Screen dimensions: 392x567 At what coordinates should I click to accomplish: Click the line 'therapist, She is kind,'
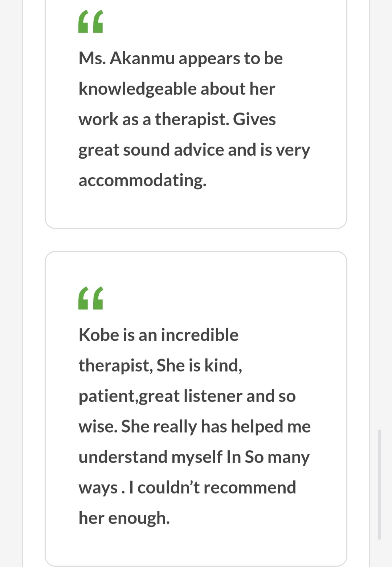(x=160, y=365)
